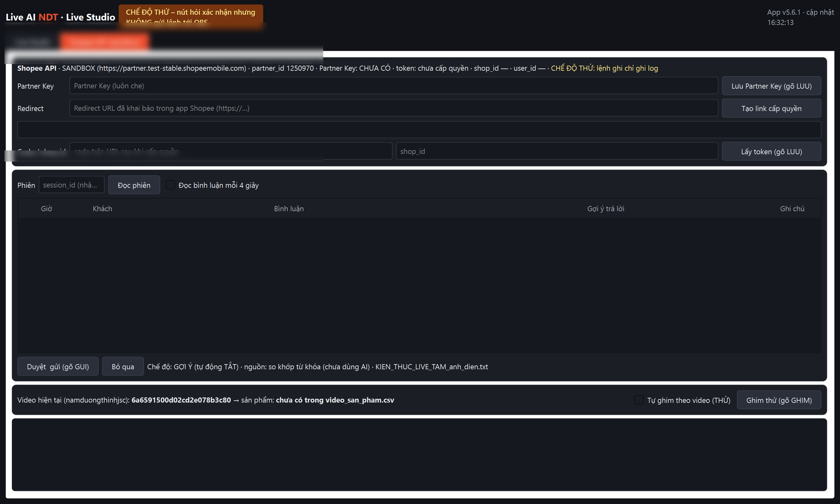
Task: Click the sandbox URL partner.test-stable.shopeemobile.com
Action: (172, 68)
